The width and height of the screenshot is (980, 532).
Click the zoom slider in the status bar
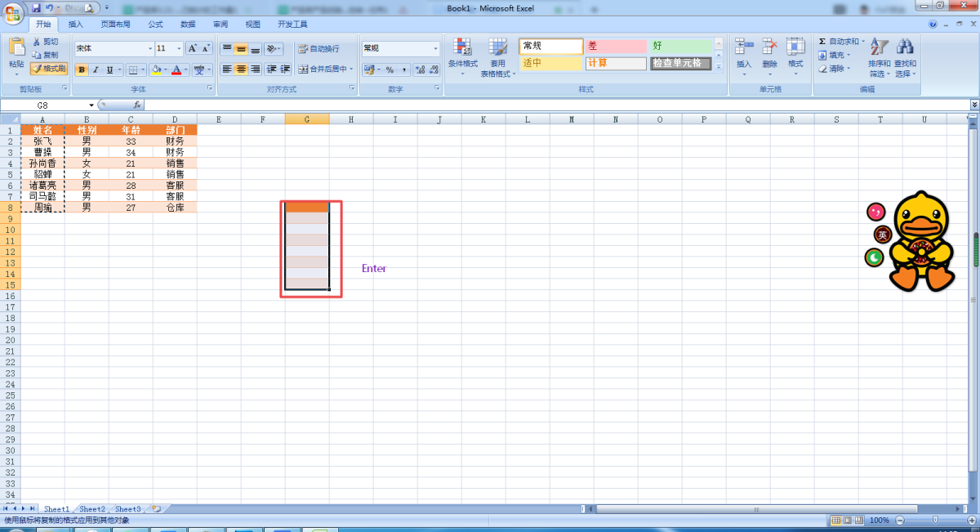coord(935,520)
